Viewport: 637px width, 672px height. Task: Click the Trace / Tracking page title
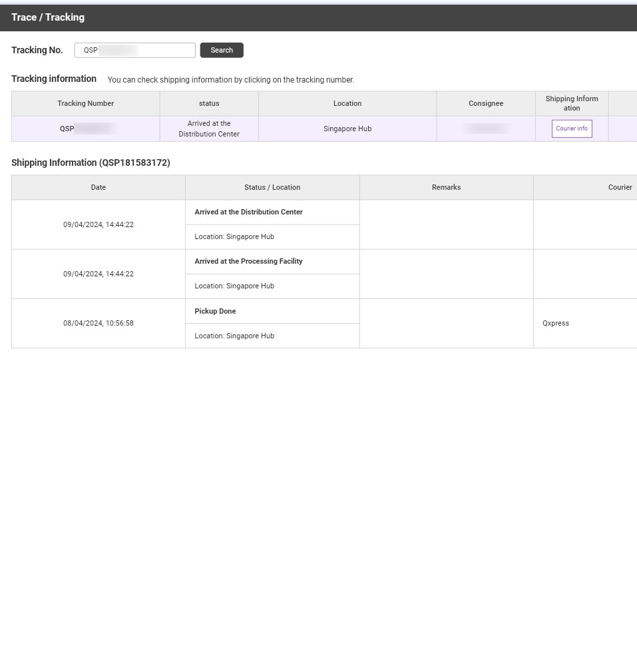[48, 17]
